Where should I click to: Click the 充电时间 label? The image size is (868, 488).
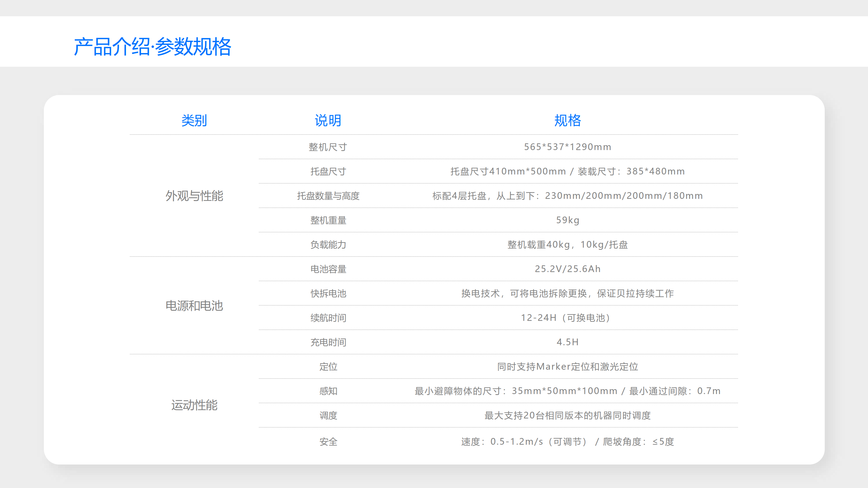tap(328, 342)
